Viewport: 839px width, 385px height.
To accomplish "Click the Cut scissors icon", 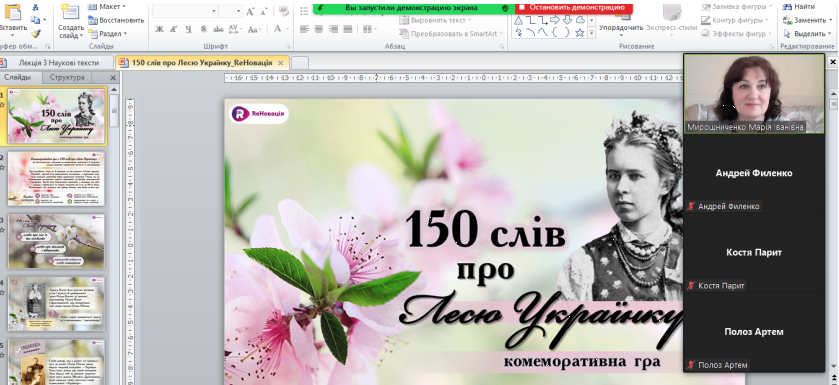I will pos(35,7).
